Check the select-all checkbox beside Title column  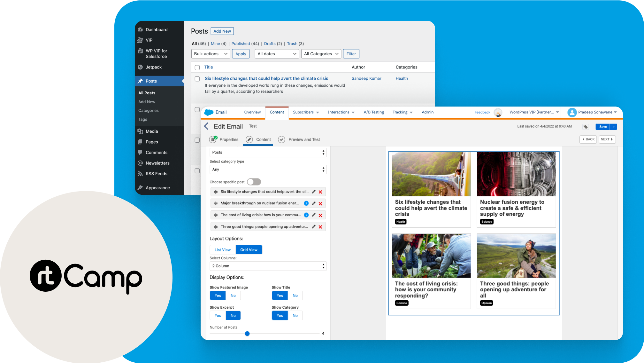point(197,67)
